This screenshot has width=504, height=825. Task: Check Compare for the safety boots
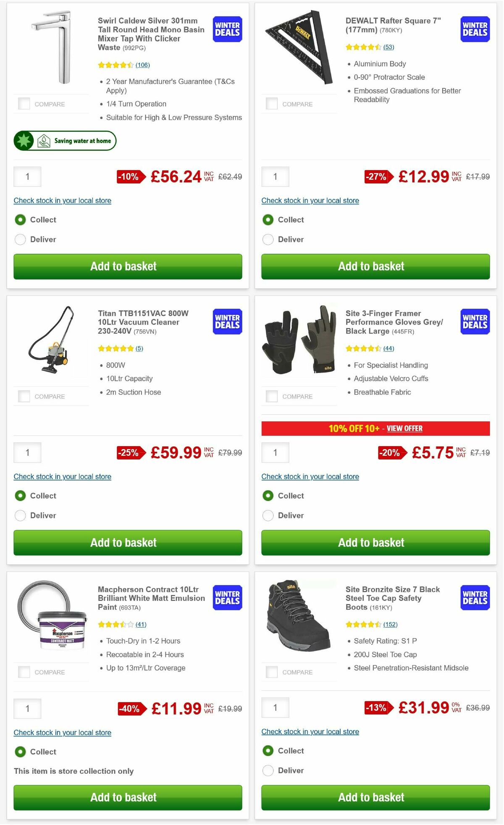272,671
